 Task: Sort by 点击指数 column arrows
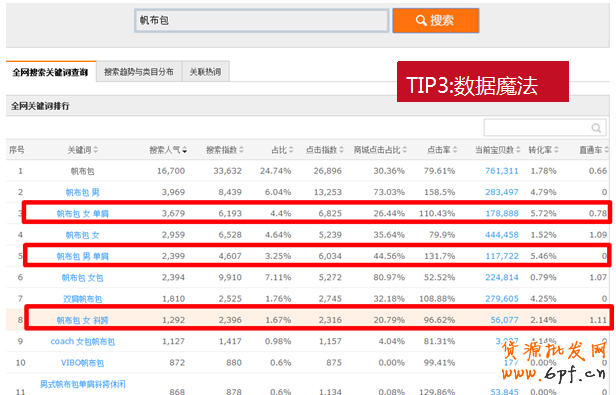coord(341,150)
